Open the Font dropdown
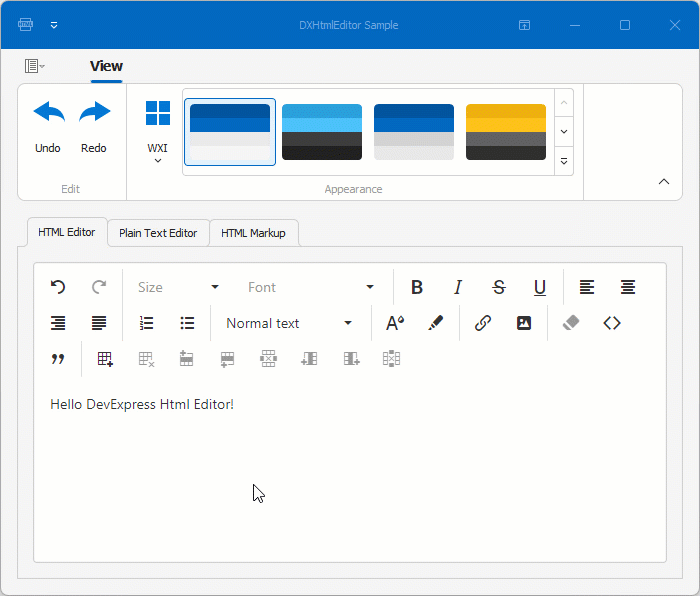This screenshot has height=596, width=700. pos(311,287)
